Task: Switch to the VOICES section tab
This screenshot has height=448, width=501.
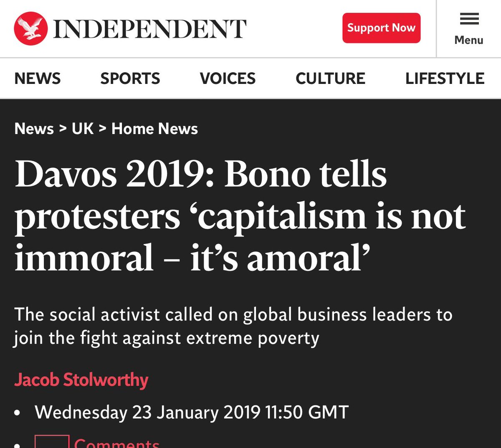Action: point(228,78)
